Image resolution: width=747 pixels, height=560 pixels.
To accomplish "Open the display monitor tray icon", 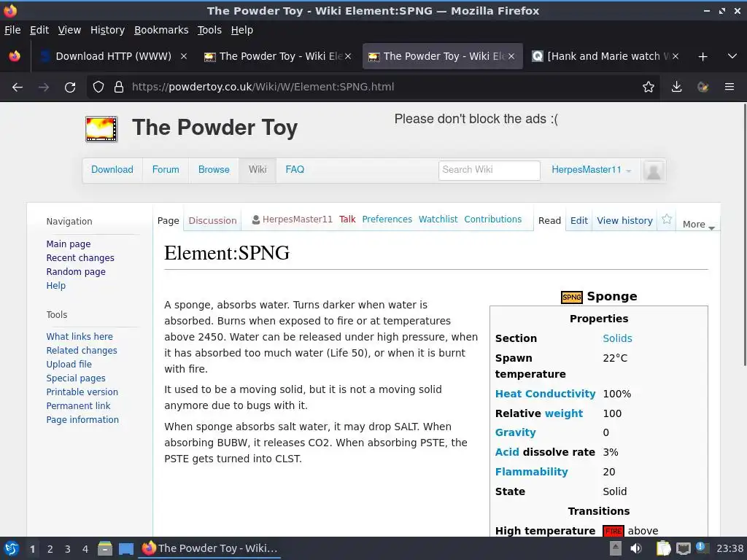I will coord(683,548).
